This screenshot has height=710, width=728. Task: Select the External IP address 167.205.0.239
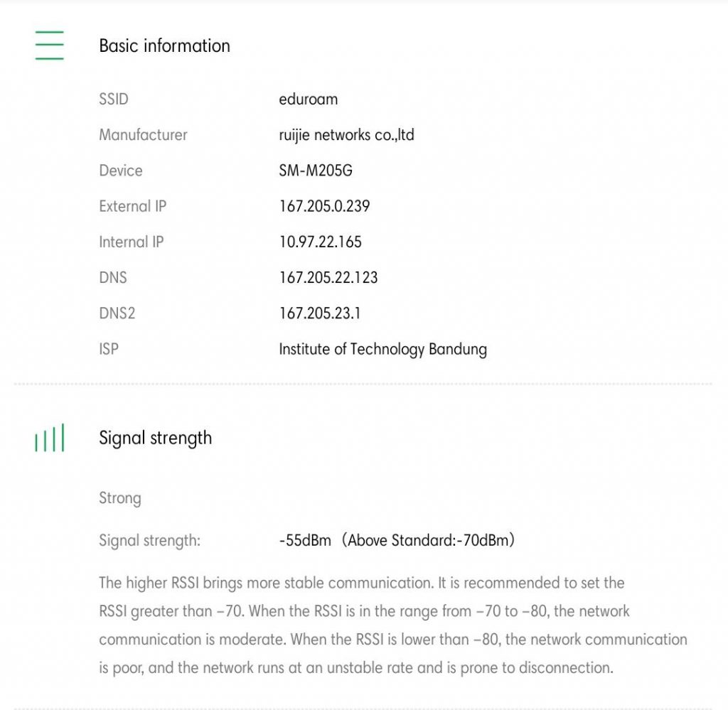(x=324, y=206)
